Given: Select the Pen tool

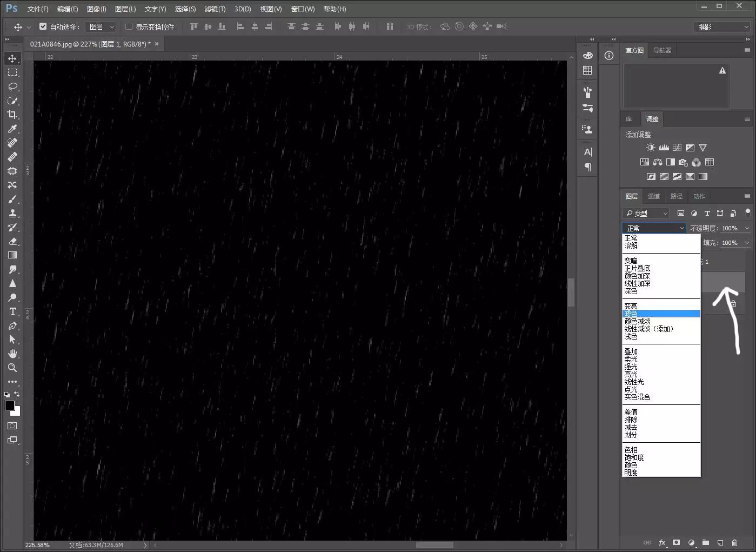Looking at the screenshot, I should pyautogui.click(x=12, y=325).
